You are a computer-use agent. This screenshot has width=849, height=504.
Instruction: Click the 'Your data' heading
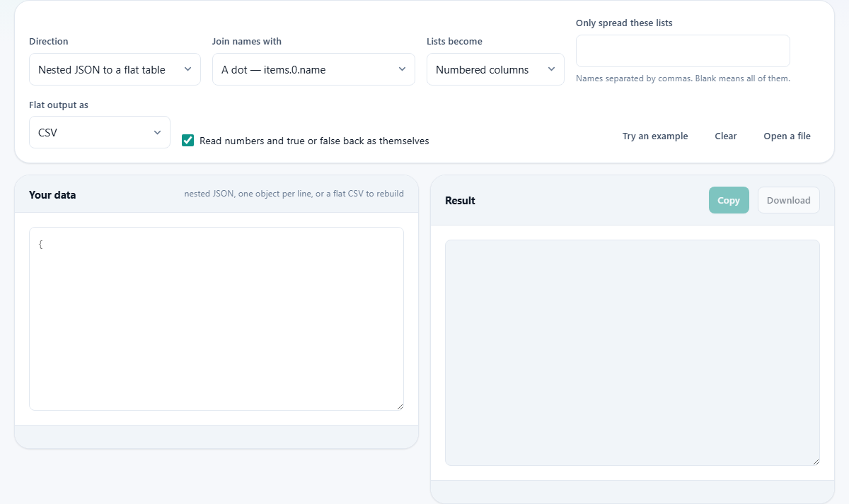pyautogui.click(x=52, y=195)
